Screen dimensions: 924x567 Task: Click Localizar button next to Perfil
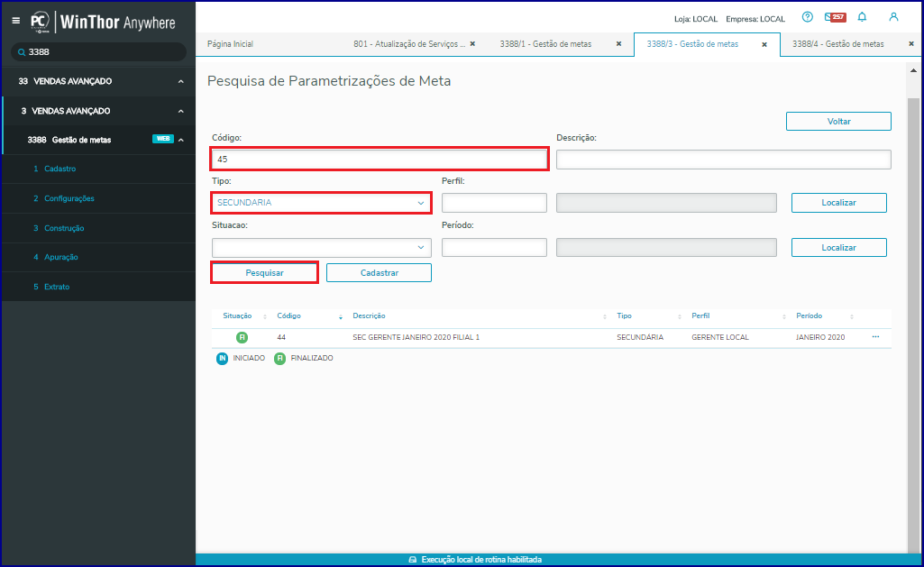pos(838,203)
